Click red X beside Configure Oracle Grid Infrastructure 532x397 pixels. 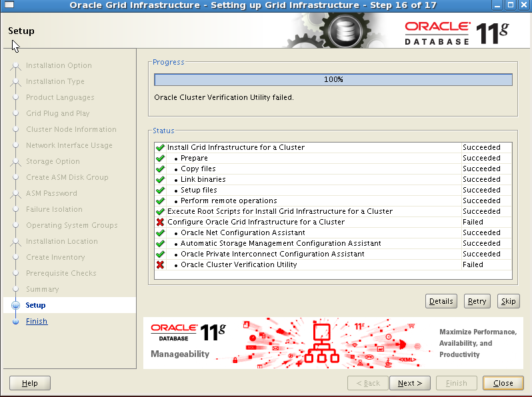click(x=160, y=222)
